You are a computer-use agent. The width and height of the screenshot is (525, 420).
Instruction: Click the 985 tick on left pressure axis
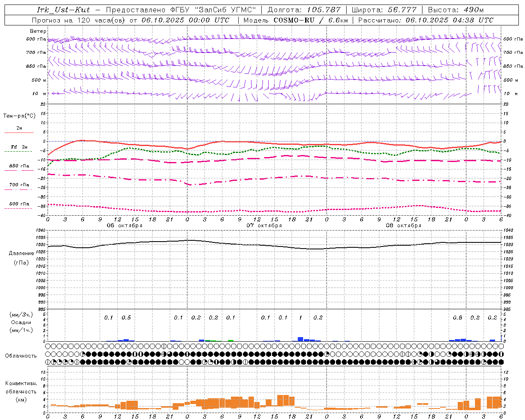(42, 309)
